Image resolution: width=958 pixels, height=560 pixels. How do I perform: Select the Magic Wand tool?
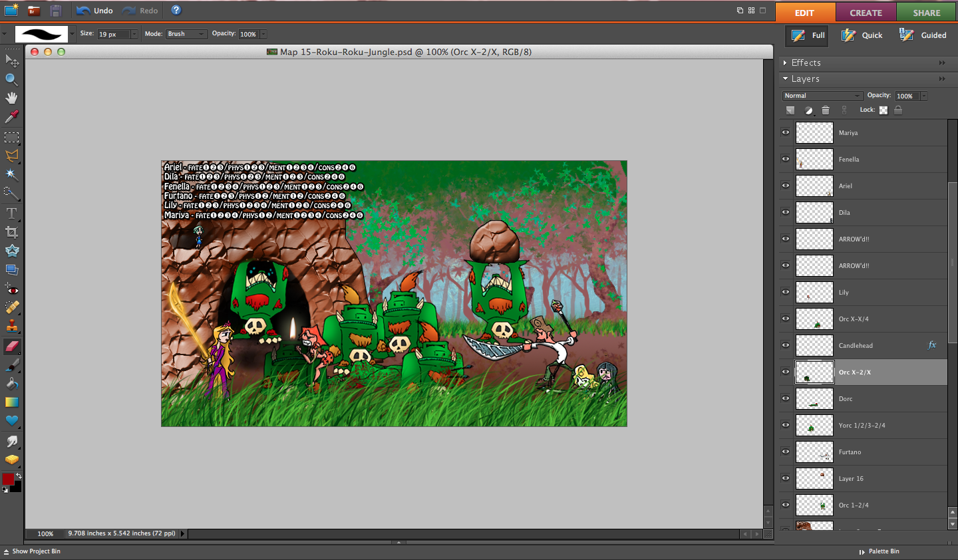coord(11,174)
